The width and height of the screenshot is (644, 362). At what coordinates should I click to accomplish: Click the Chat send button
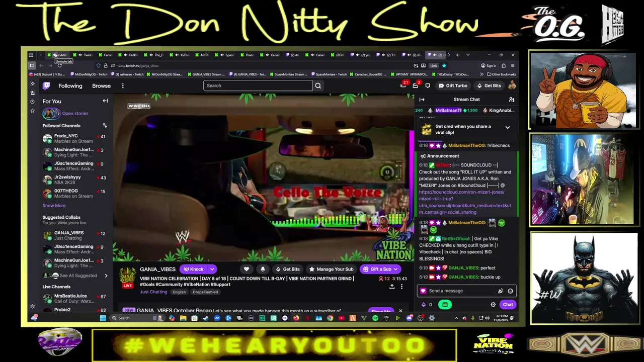pos(508,305)
